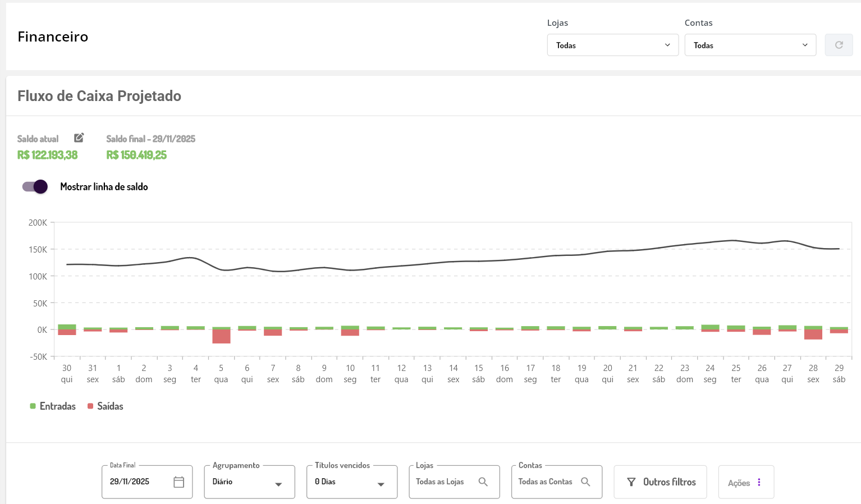Toggle Mostrar linha de saldo switch

(x=35, y=187)
